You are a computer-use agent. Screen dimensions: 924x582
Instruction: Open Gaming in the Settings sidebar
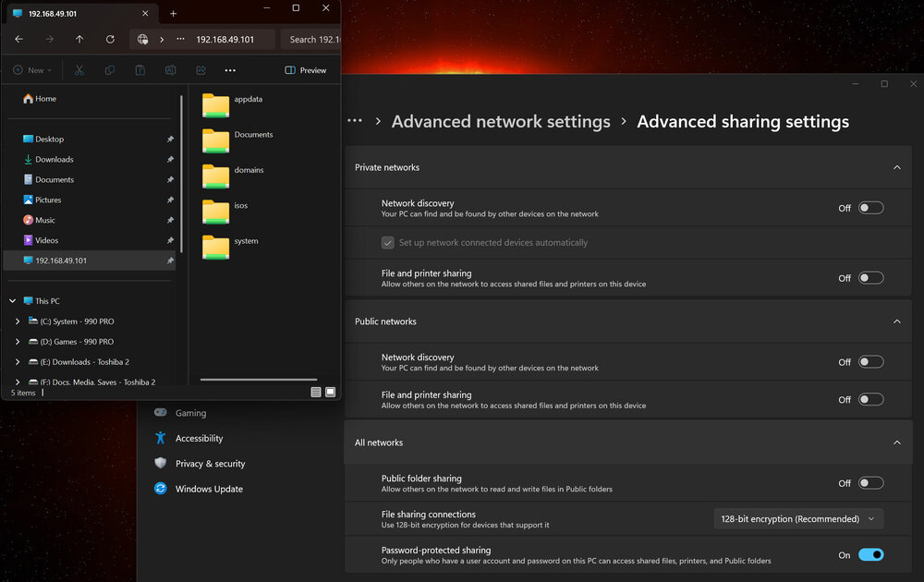191,413
